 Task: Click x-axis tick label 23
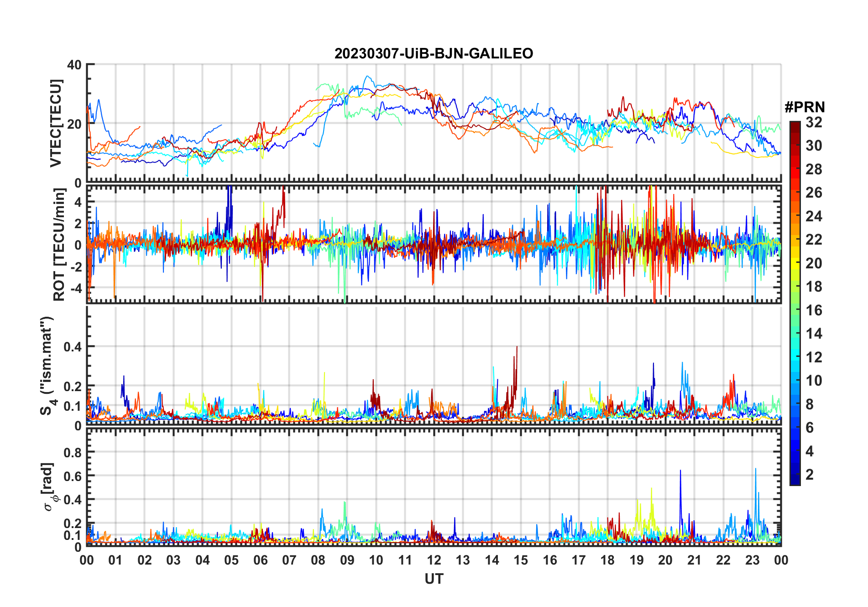(752, 560)
